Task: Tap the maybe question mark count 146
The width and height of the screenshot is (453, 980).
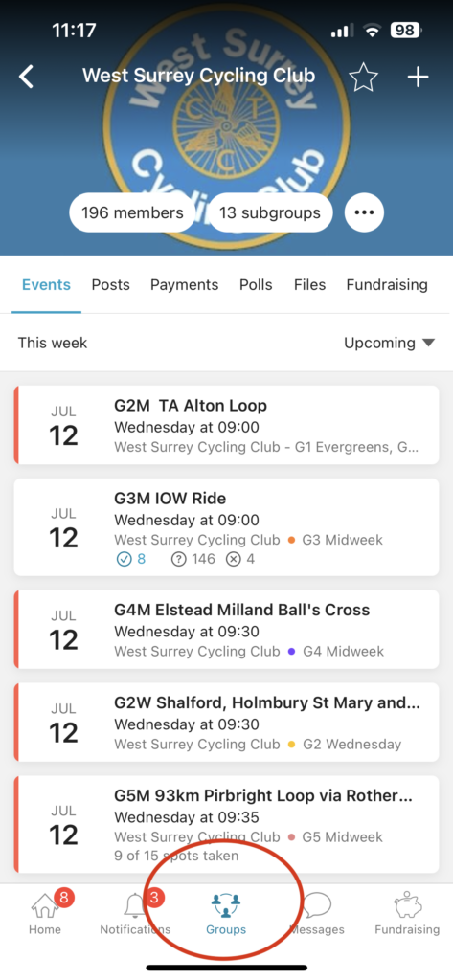Action: coord(193,558)
